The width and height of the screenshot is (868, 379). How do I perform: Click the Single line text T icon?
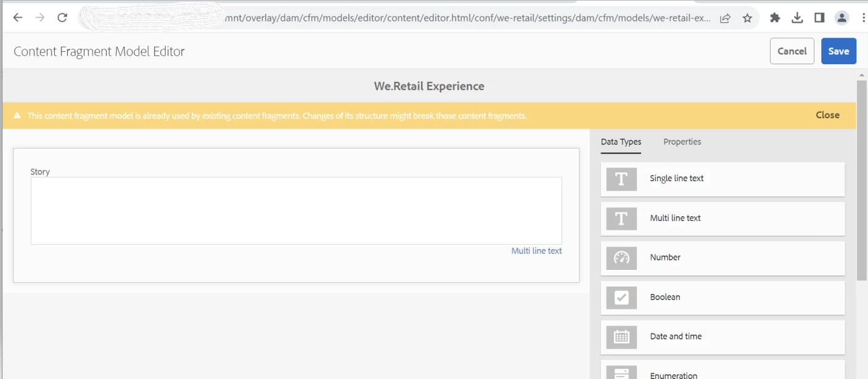point(621,179)
